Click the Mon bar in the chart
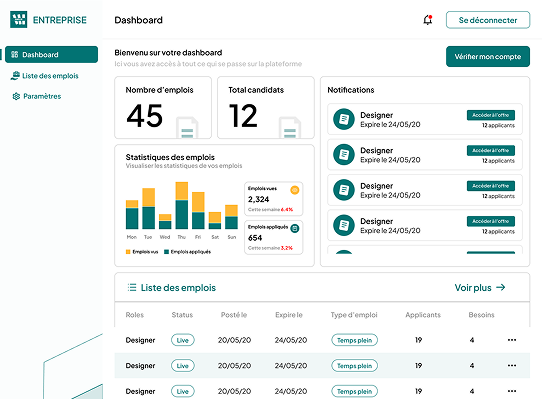Screen dimensions: 542x399 pyautogui.click(x=132, y=214)
